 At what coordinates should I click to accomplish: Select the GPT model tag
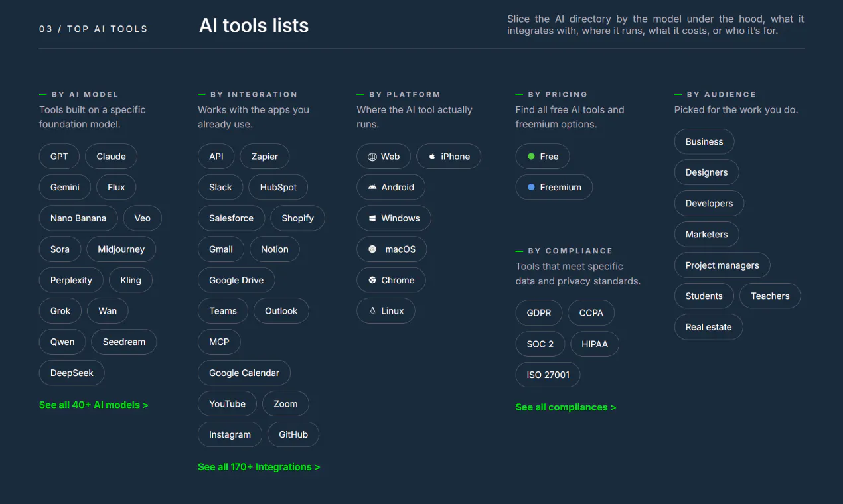coord(59,157)
